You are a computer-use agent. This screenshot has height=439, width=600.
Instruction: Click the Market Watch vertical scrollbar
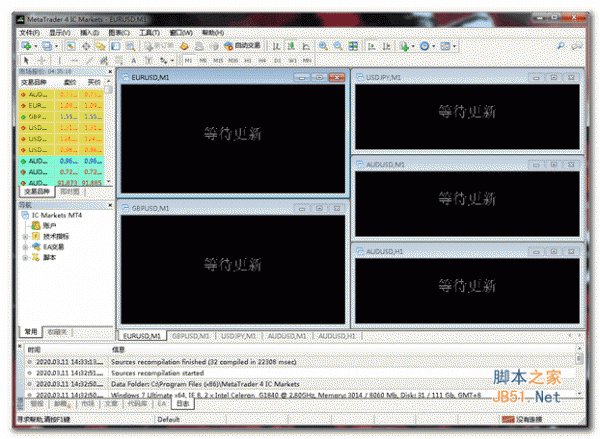tap(109, 131)
